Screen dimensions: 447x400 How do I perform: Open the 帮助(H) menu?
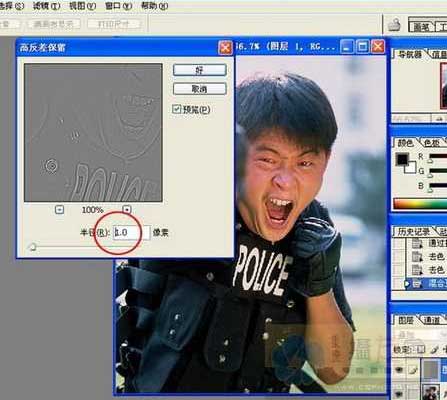(x=154, y=6)
